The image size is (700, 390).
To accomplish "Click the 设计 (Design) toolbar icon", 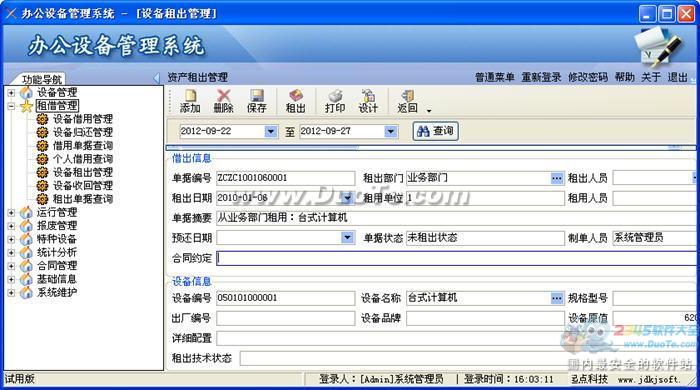I will [368, 101].
